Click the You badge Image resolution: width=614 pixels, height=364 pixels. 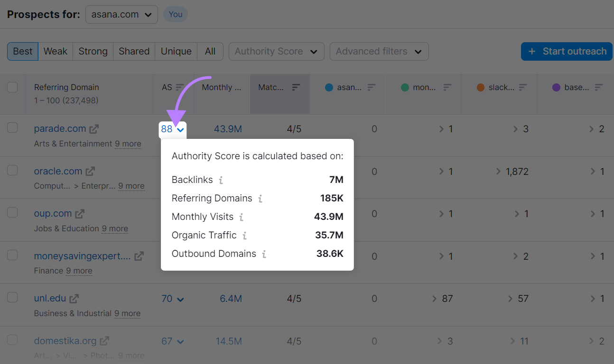pos(176,14)
